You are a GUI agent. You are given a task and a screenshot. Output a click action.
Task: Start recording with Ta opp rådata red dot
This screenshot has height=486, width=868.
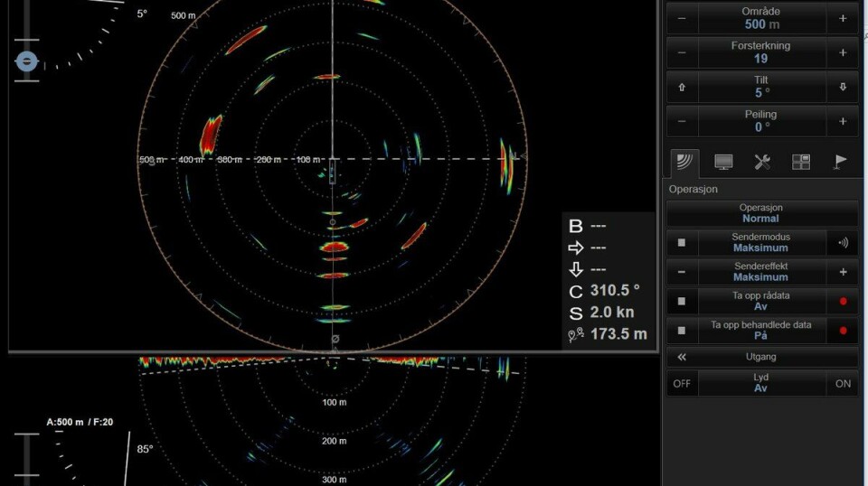[x=843, y=301]
